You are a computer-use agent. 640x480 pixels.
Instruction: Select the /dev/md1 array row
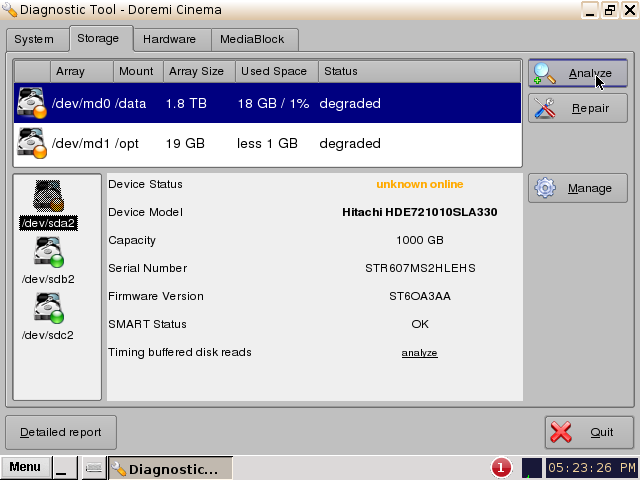[267, 143]
